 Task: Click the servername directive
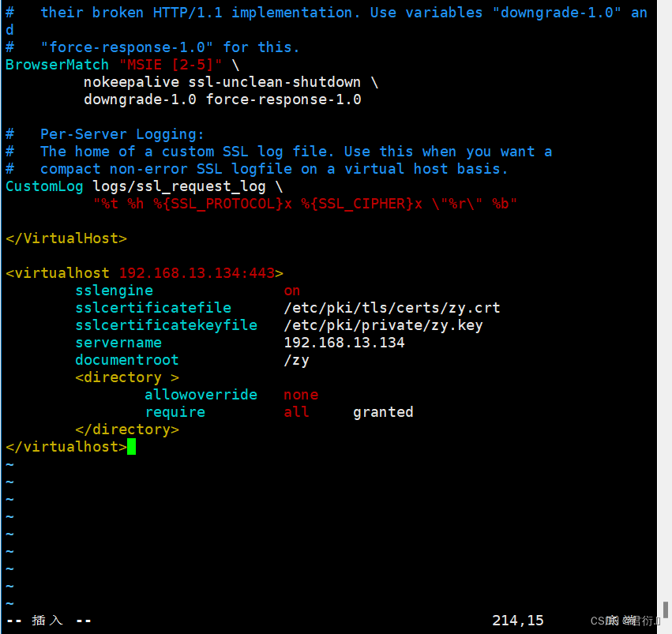pos(118,343)
